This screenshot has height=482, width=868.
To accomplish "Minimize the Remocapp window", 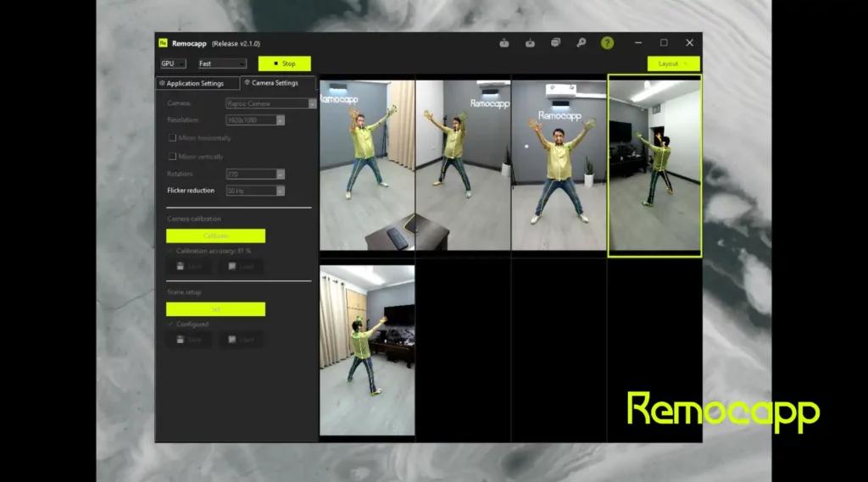I will pyautogui.click(x=638, y=42).
